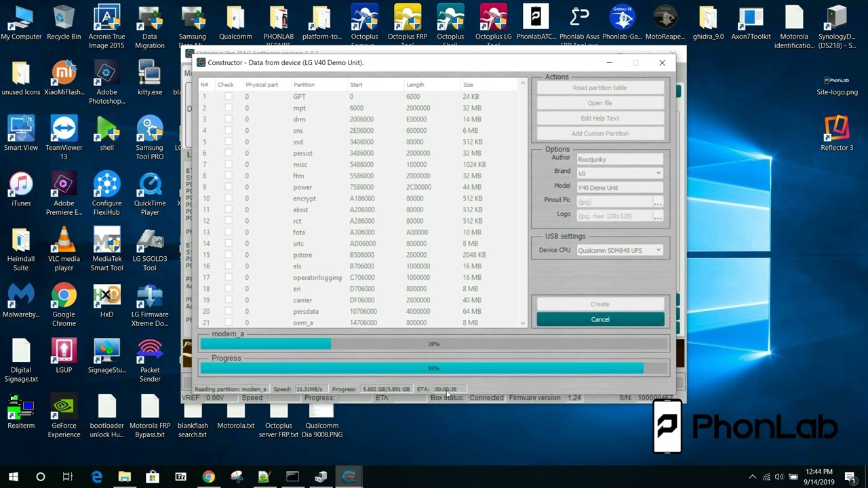Check the carrier partition checkbox

tap(228, 300)
